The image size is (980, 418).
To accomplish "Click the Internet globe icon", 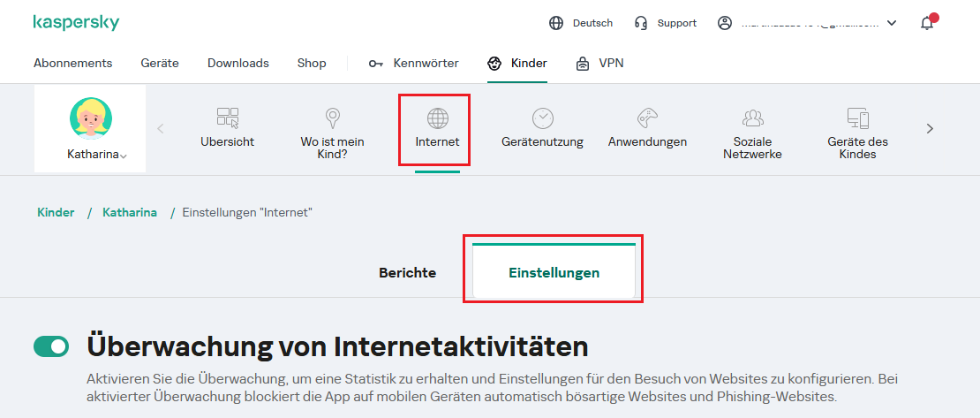I will pos(438,118).
